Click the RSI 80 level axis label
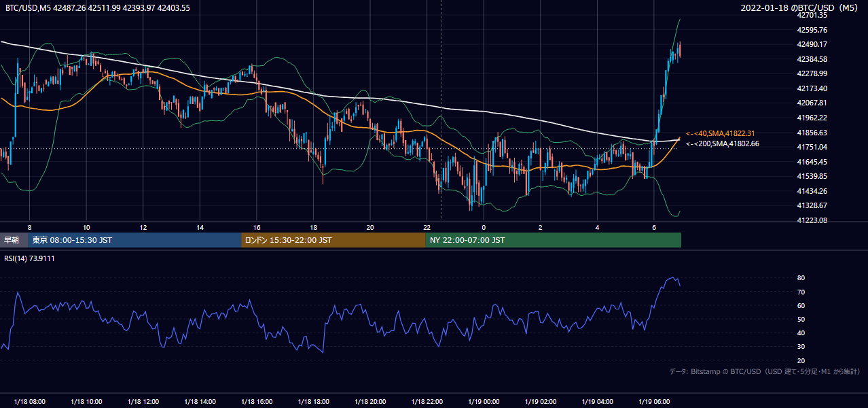 click(801, 278)
